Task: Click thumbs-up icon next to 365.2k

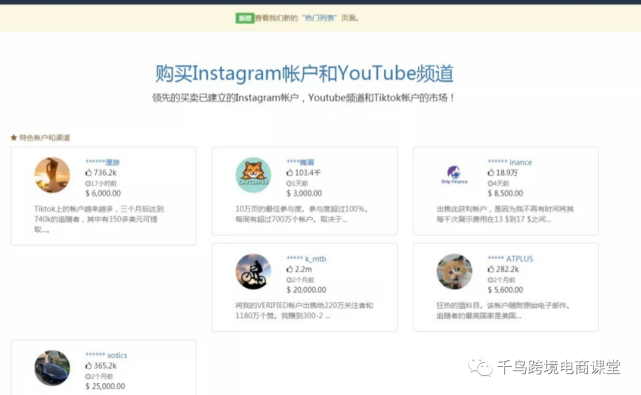Action: click(x=89, y=366)
